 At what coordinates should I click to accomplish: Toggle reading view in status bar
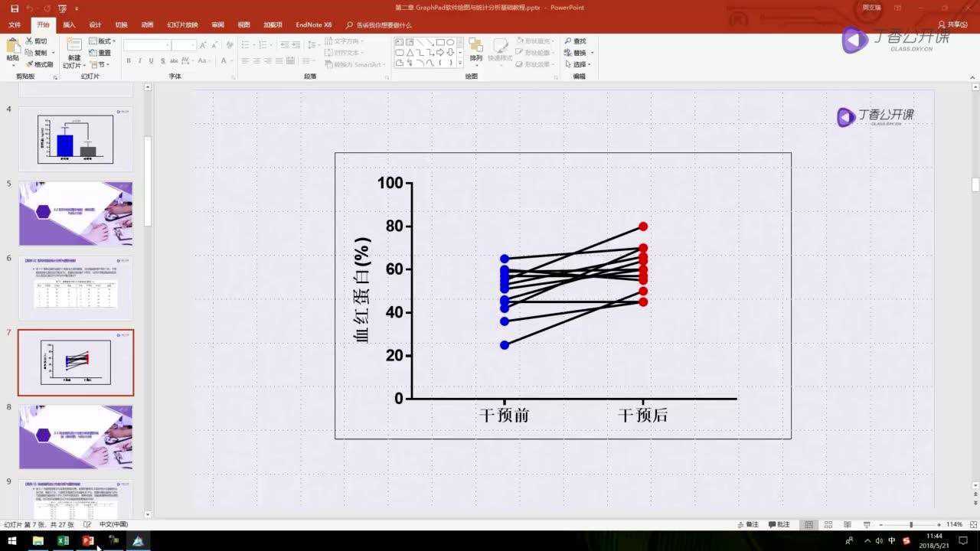[847, 525]
